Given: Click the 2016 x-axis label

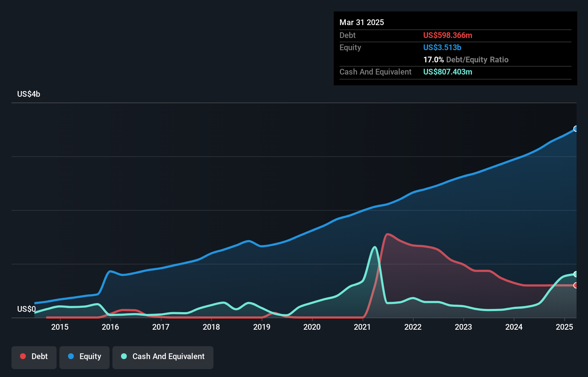Looking at the screenshot, I should click(110, 327).
